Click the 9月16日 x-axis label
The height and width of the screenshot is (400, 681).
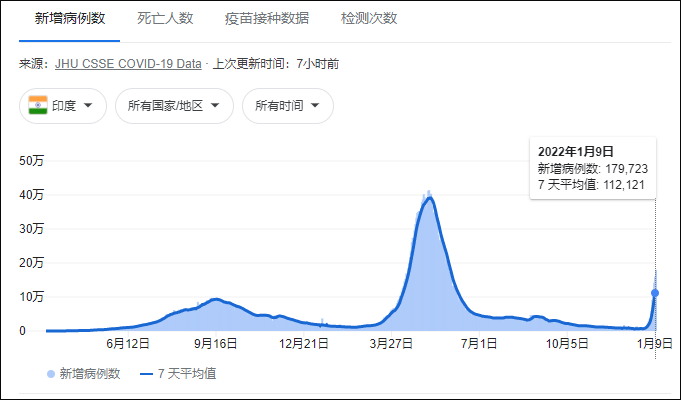(215, 344)
